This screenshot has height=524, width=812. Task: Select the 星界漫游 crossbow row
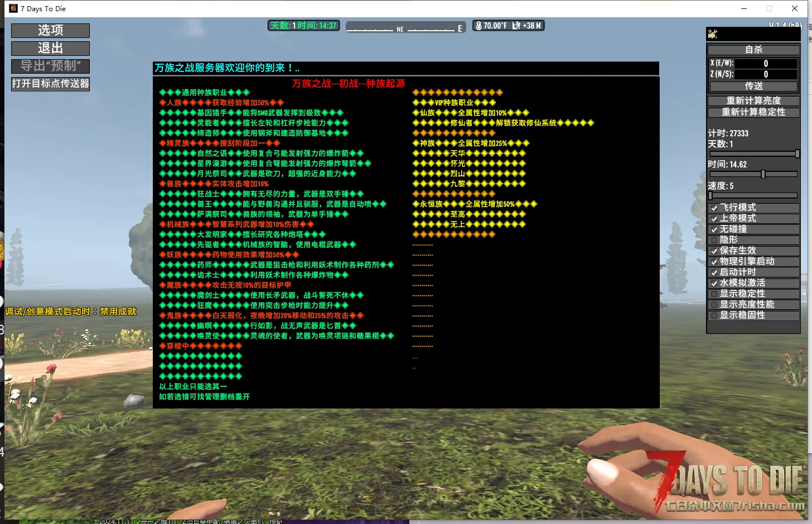coord(265,164)
